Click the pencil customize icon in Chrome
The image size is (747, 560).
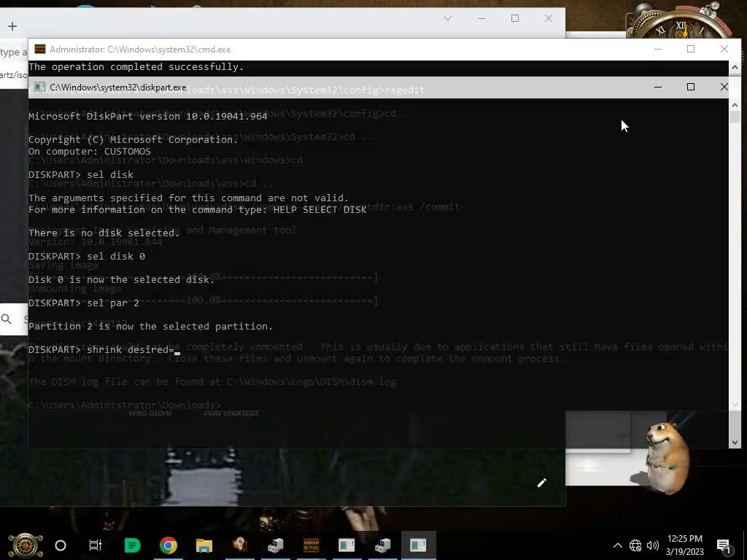542,483
